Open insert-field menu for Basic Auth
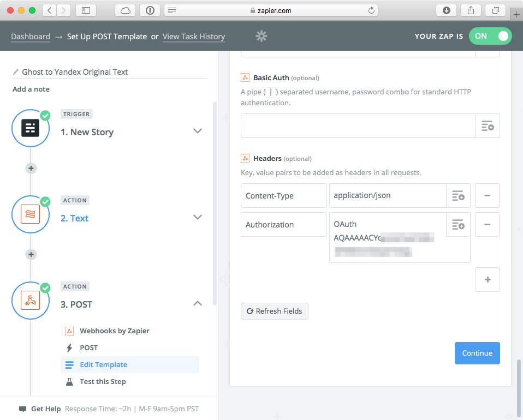This screenshot has width=523, height=420. (x=488, y=125)
